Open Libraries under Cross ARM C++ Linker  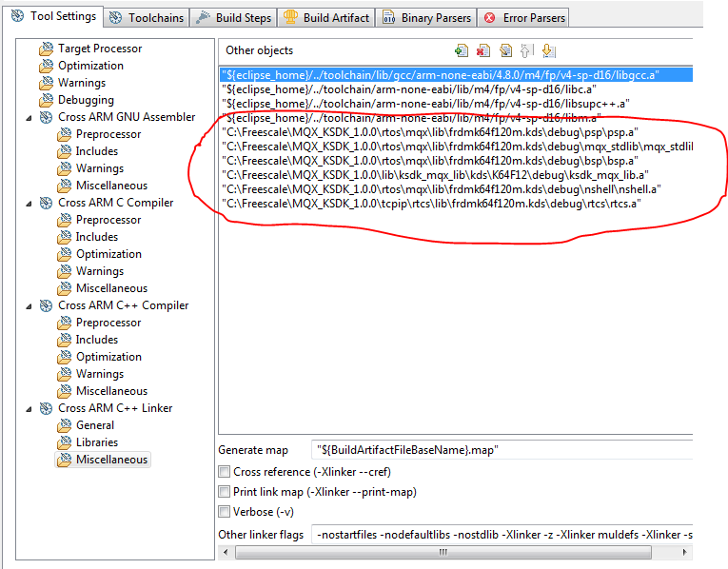[x=88, y=443]
